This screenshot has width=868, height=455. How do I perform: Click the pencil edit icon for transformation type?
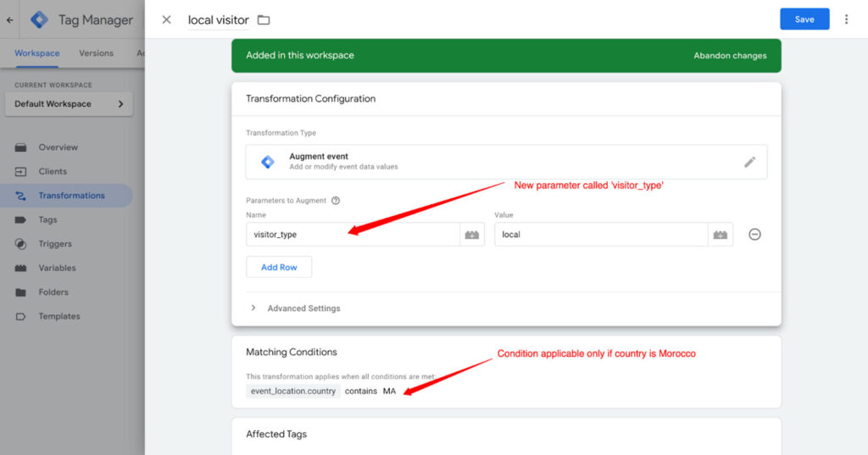tap(749, 162)
